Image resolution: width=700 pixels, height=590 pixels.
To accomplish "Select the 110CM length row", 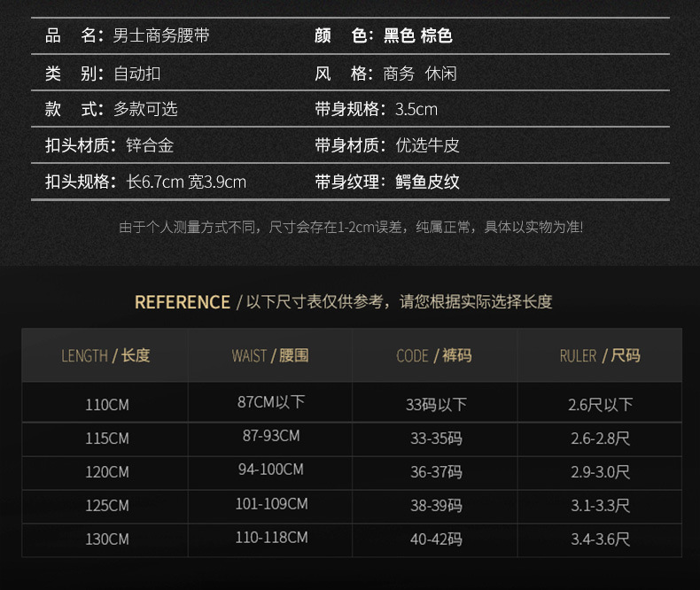I will pos(107,405).
